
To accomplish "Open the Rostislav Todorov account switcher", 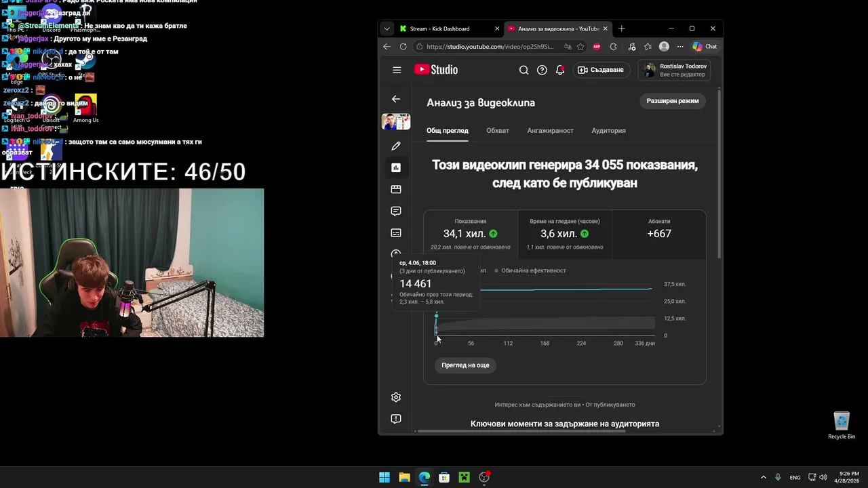I will click(674, 70).
